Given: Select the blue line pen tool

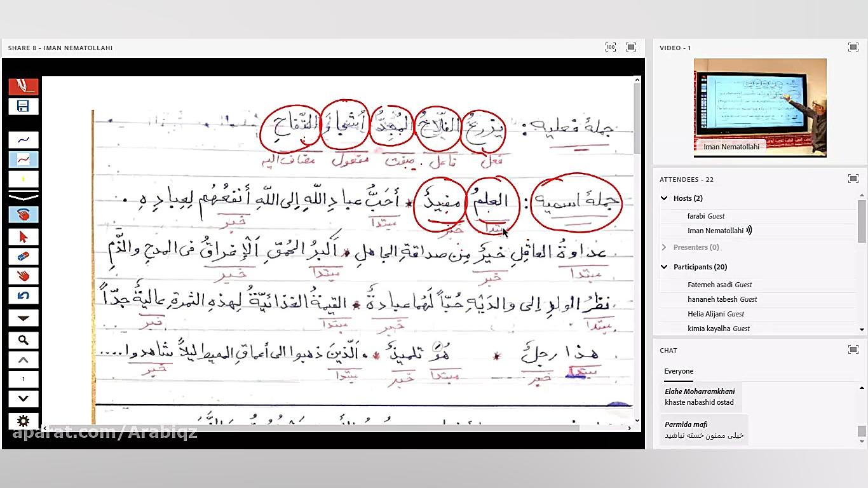Looking at the screenshot, I should pos(24,140).
